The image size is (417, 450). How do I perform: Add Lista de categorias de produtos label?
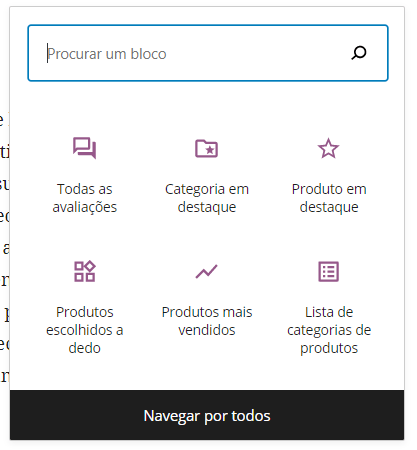[x=329, y=330]
